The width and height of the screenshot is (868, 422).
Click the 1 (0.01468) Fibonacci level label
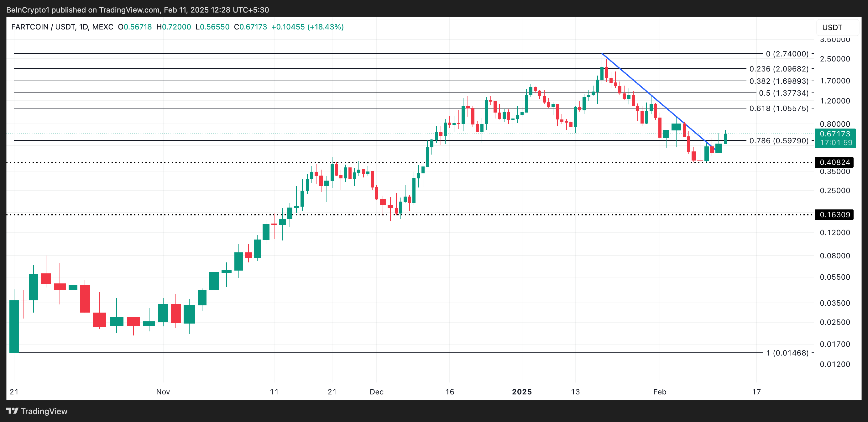[x=787, y=353]
